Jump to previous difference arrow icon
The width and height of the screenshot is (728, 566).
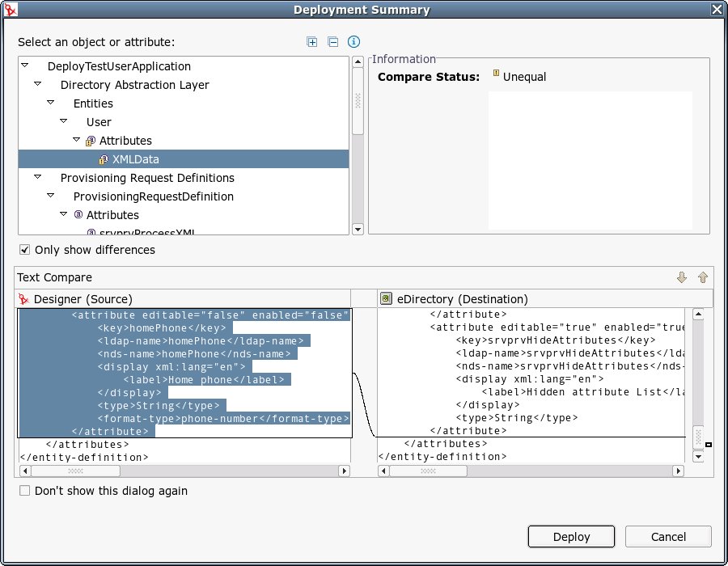[703, 277]
